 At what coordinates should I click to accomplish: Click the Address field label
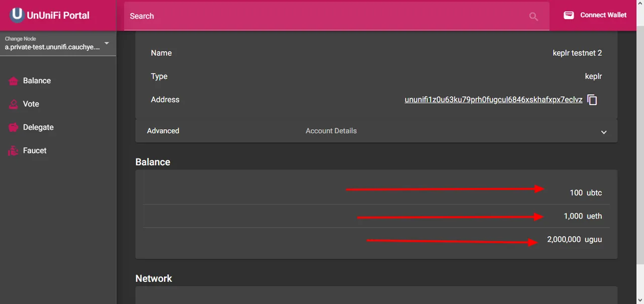click(165, 99)
